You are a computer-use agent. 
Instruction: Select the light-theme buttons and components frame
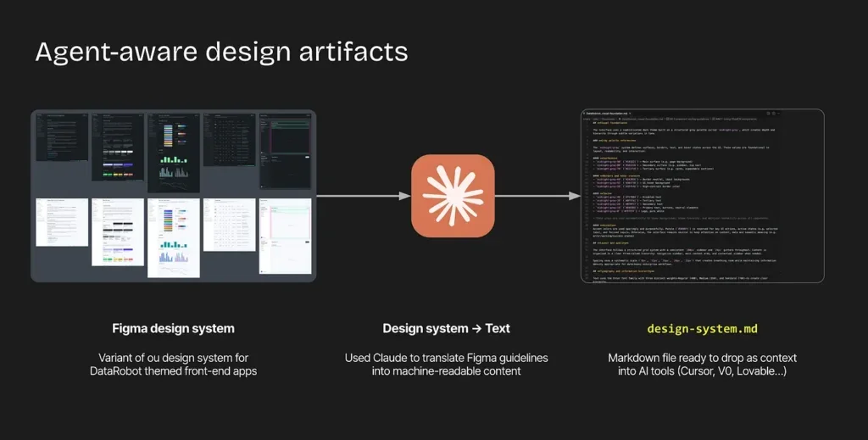click(x=118, y=231)
